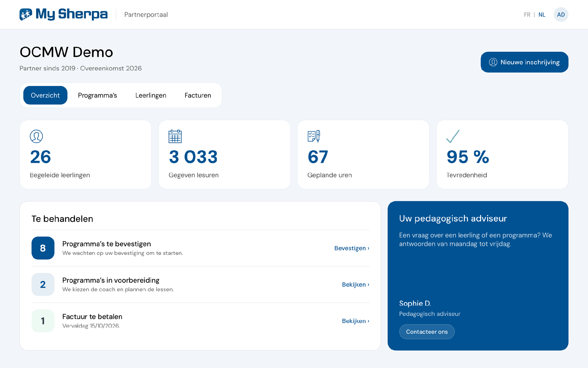588x368 pixels.
Task: Select the NL language option
Action: click(542, 15)
